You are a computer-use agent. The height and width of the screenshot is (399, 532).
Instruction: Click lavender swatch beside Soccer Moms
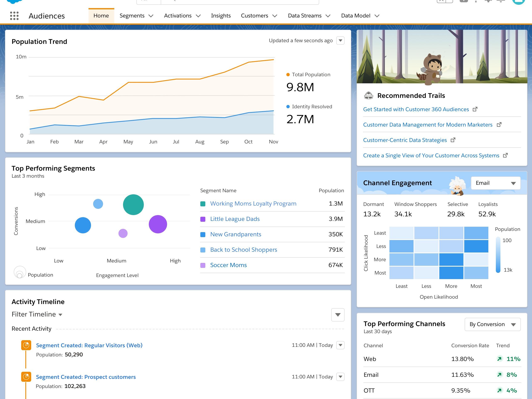(203, 265)
